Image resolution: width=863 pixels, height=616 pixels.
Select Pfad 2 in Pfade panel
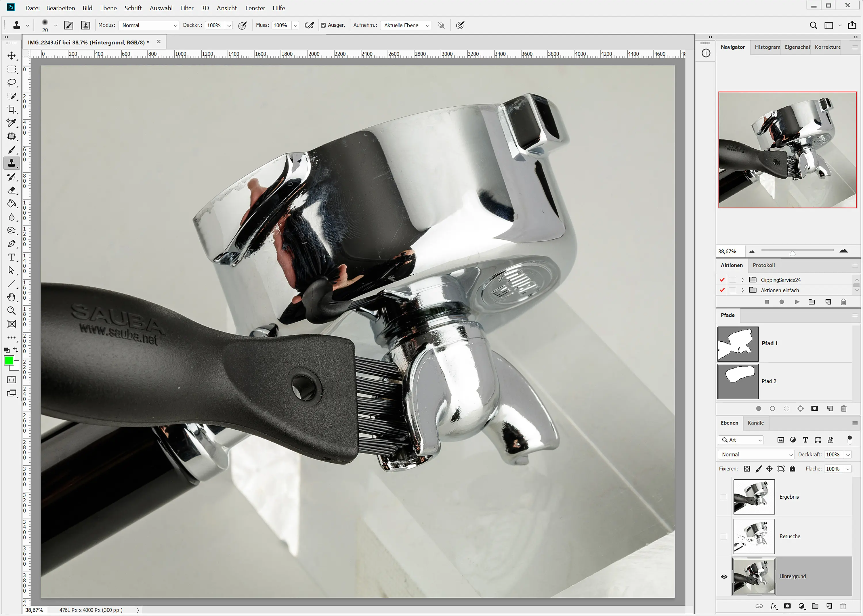point(769,381)
